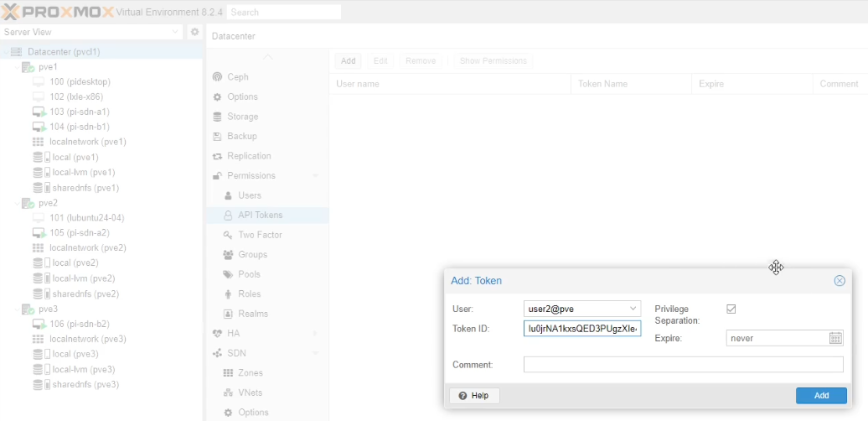Click the Replication arrows icon
The height and width of the screenshot is (421, 868).
(218, 156)
